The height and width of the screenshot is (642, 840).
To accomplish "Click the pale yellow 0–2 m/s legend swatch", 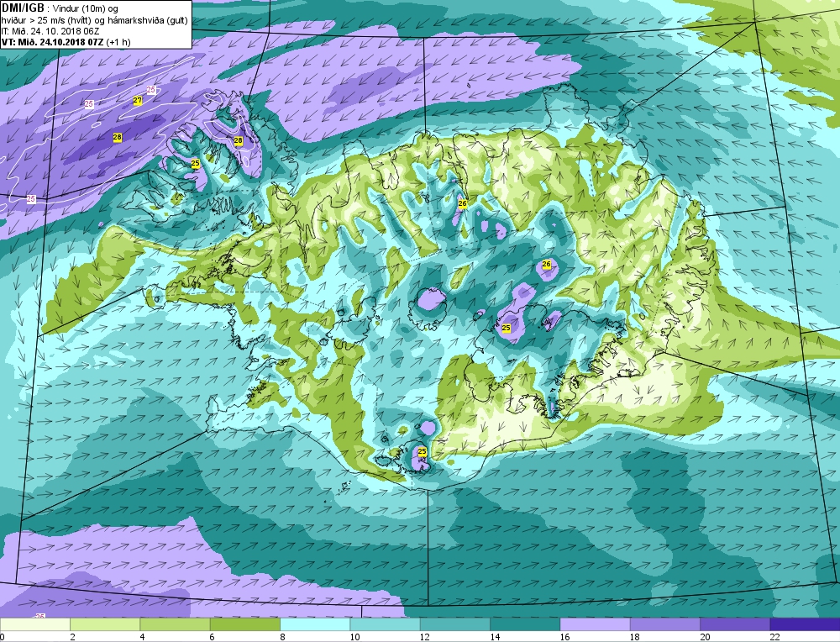I will 34,624.
